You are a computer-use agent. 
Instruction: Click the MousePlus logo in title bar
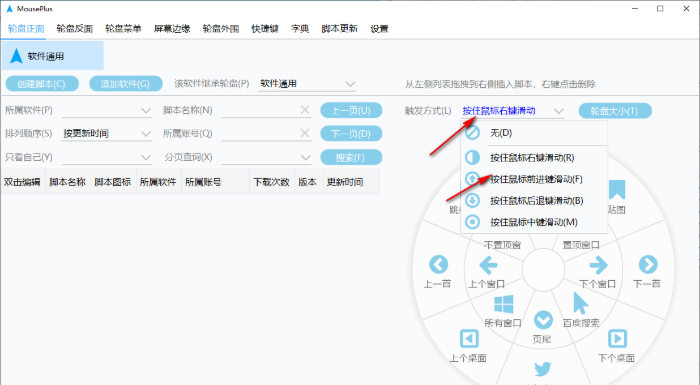(10, 8)
